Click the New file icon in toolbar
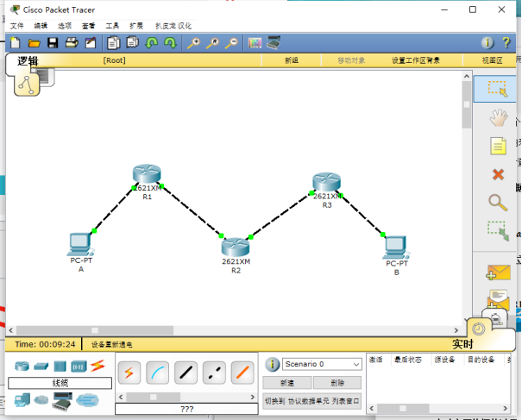 [16, 43]
